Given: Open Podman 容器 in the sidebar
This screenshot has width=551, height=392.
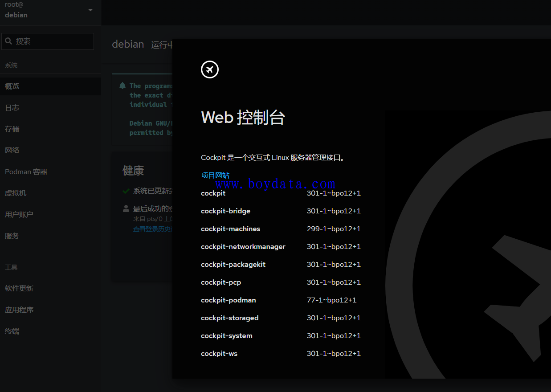Looking at the screenshot, I should click(x=50, y=172).
